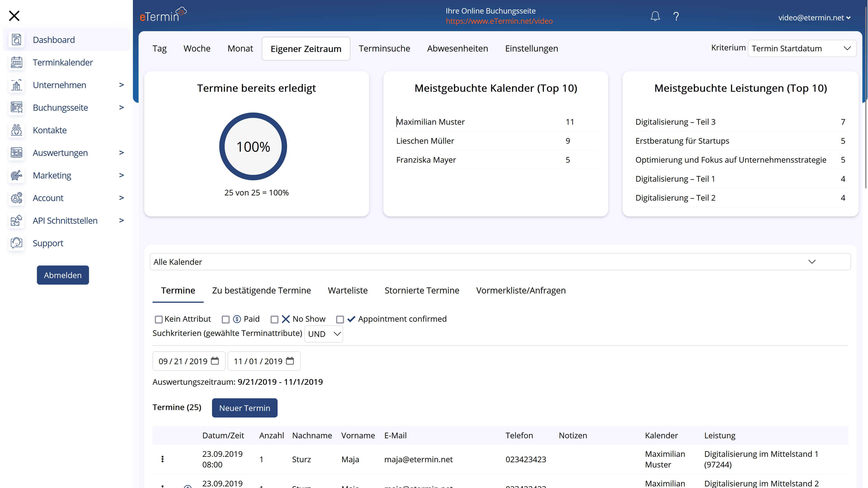Image resolution: width=868 pixels, height=488 pixels.
Task: Switch to Warteliste tab
Action: (348, 290)
